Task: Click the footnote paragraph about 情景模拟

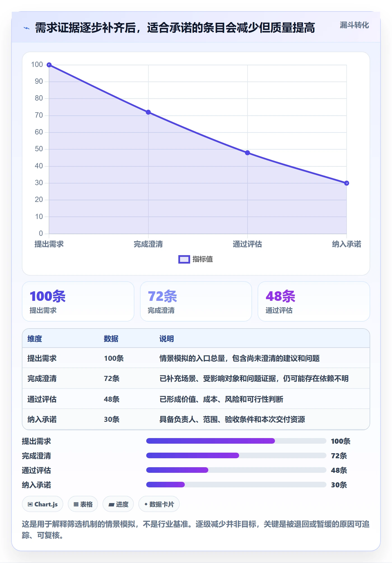Action: [x=196, y=530]
